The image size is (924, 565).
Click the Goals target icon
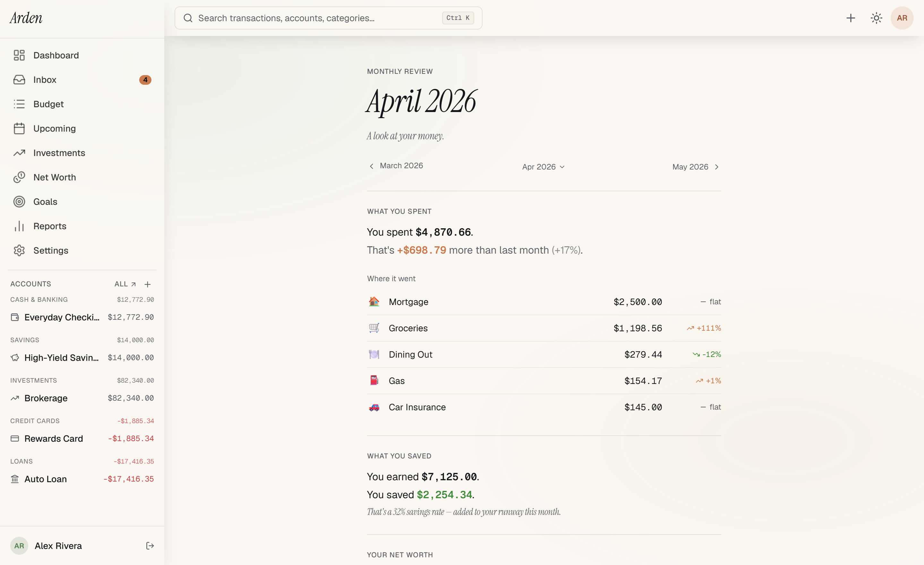19,202
